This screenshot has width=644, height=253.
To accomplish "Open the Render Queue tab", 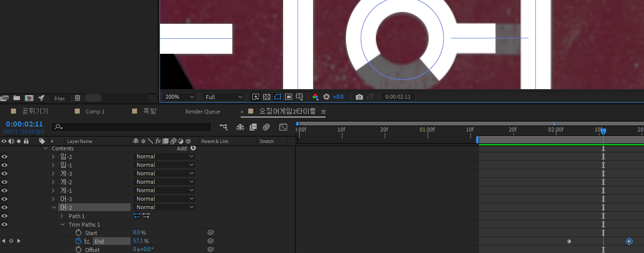I will point(203,112).
